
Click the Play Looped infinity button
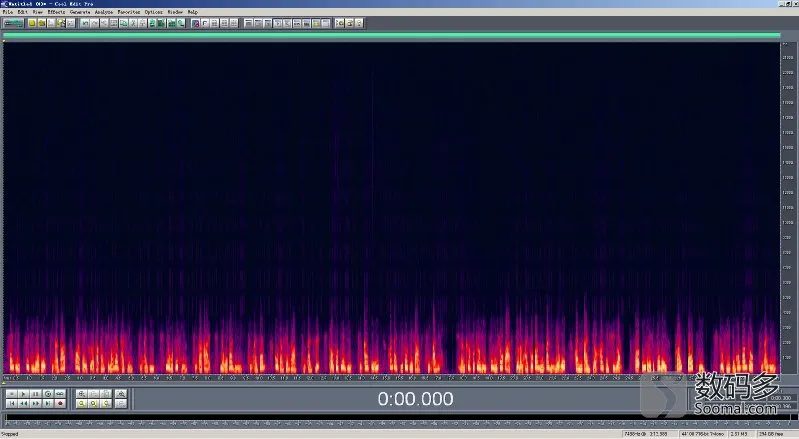[x=60, y=394]
